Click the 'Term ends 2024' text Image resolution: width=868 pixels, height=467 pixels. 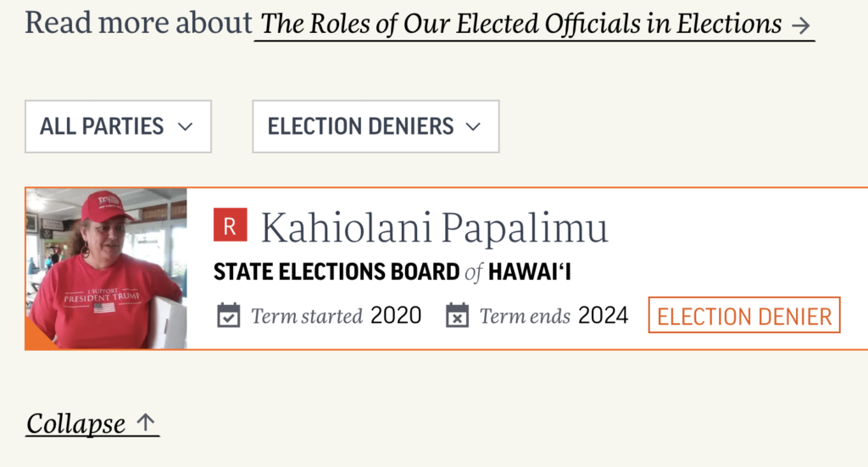click(554, 316)
